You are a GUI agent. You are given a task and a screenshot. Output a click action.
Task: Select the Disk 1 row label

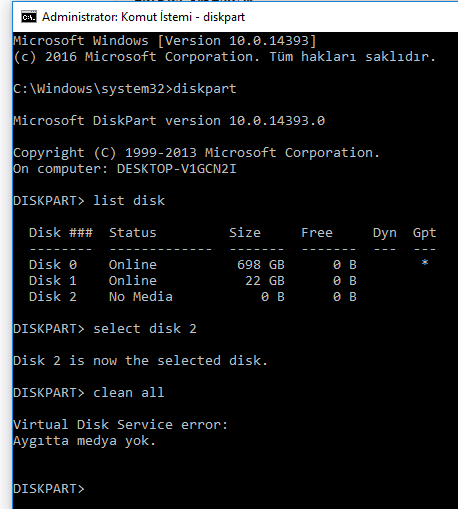53,281
